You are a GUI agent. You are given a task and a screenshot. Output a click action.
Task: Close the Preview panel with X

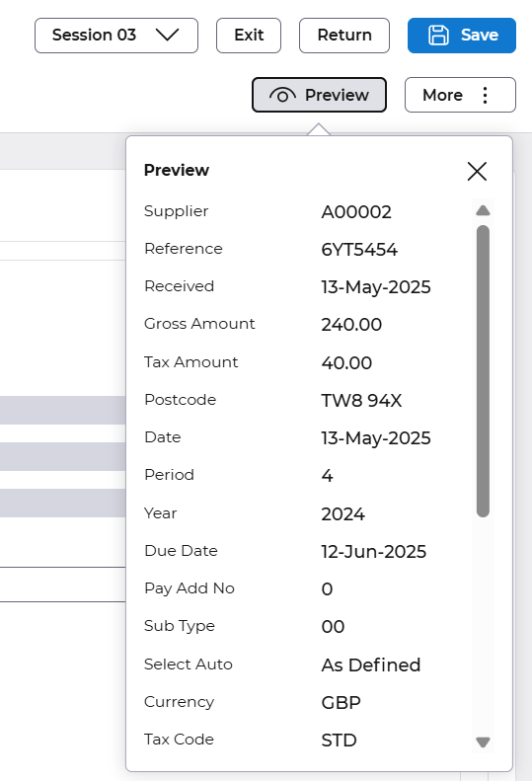[x=477, y=172]
